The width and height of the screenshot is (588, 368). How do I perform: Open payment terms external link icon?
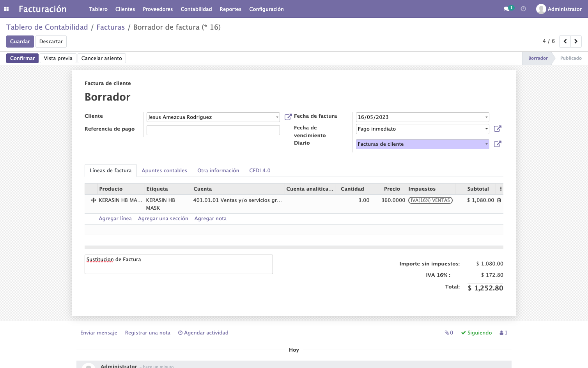[498, 129]
